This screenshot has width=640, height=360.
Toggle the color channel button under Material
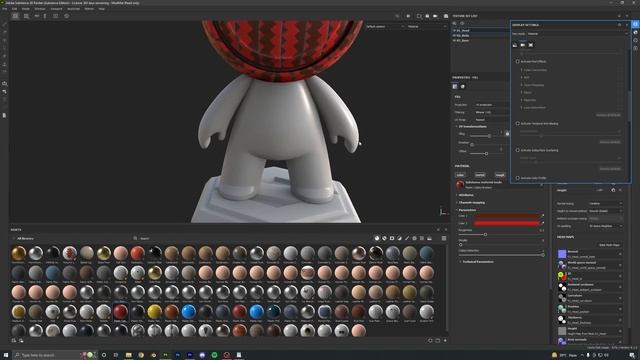pos(460,175)
